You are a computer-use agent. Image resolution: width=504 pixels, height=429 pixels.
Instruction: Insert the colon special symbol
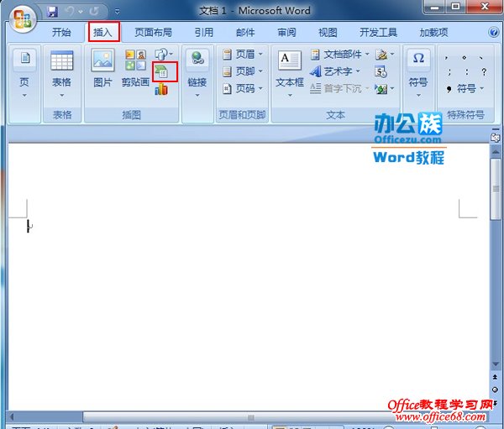467,72
